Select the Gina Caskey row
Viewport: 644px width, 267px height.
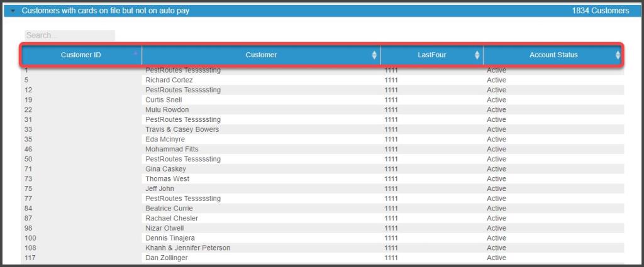[x=165, y=169]
